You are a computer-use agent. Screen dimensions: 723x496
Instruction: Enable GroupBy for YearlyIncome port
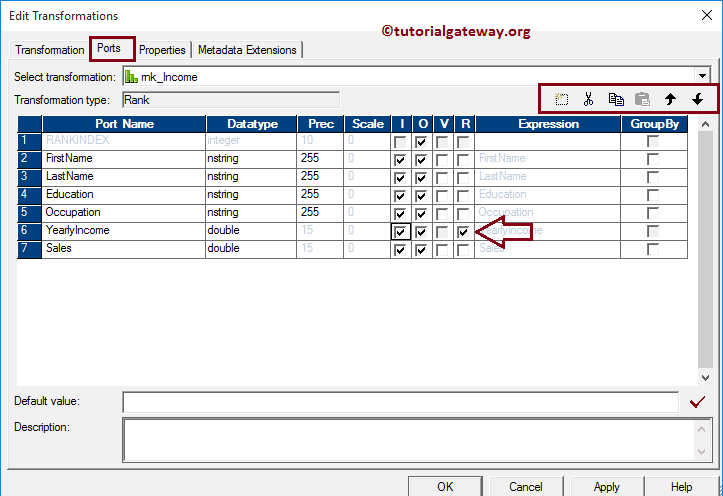[x=653, y=231]
